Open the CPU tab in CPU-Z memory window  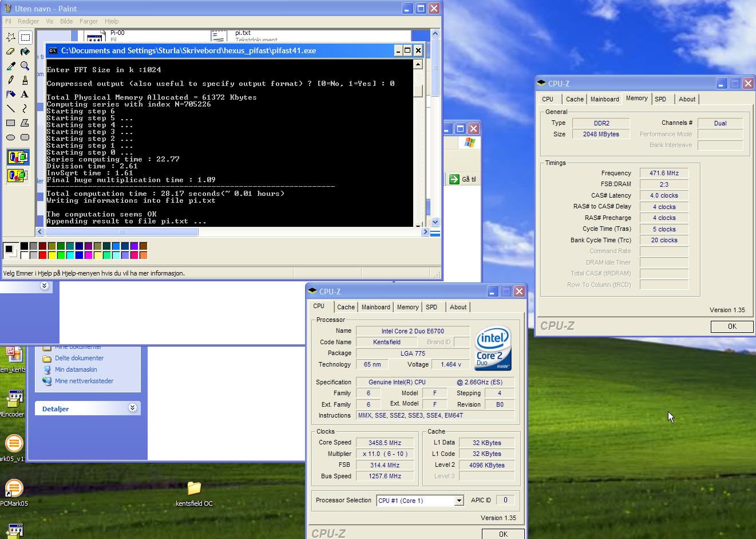pos(548,99)
